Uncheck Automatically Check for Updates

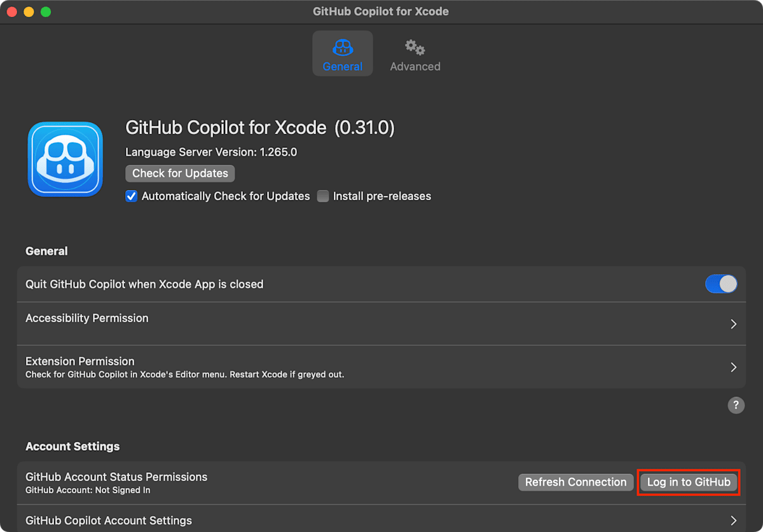[132, 196]
